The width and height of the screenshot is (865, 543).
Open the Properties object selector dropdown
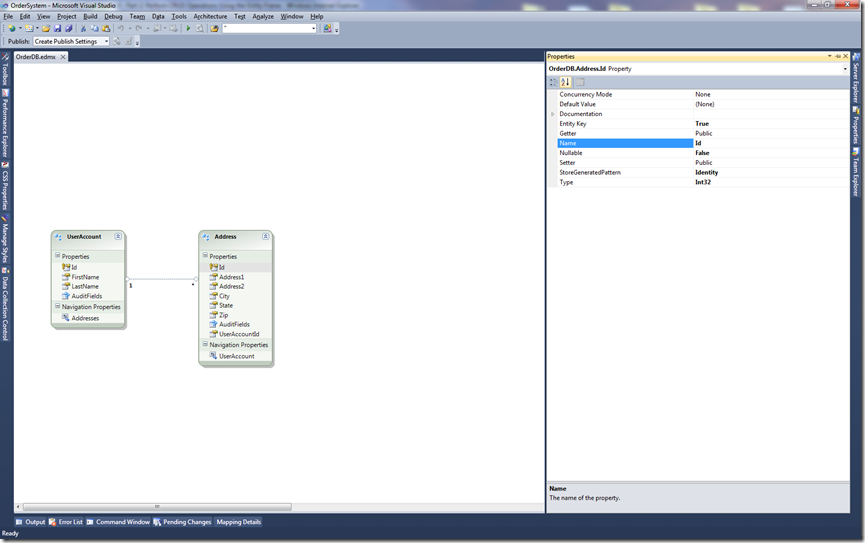tap(845, 69)
